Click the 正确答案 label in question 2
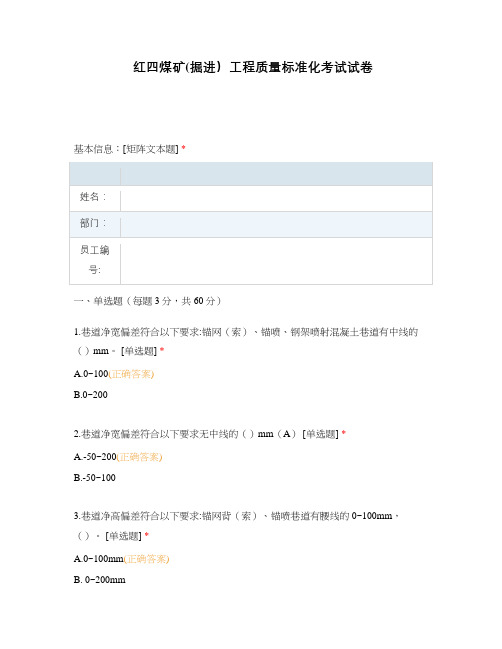The width and height of the screenshot is (502, 649). click(139, 457)
